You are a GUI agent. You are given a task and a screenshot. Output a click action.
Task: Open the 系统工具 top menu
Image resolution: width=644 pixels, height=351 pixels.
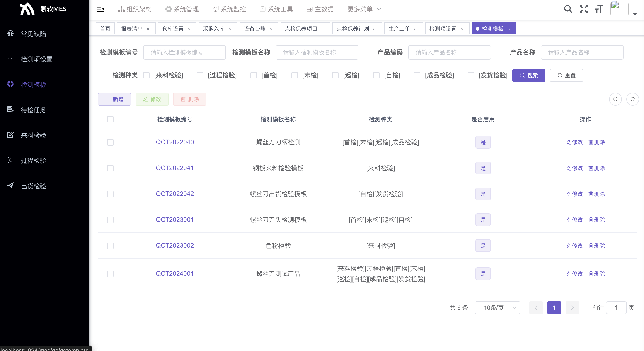pyautogui.click(x=276, y=9)
